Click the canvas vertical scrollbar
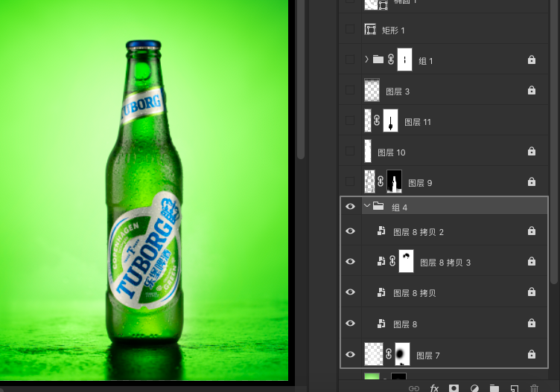Viewport: 560px width, 392px height. 301,79
